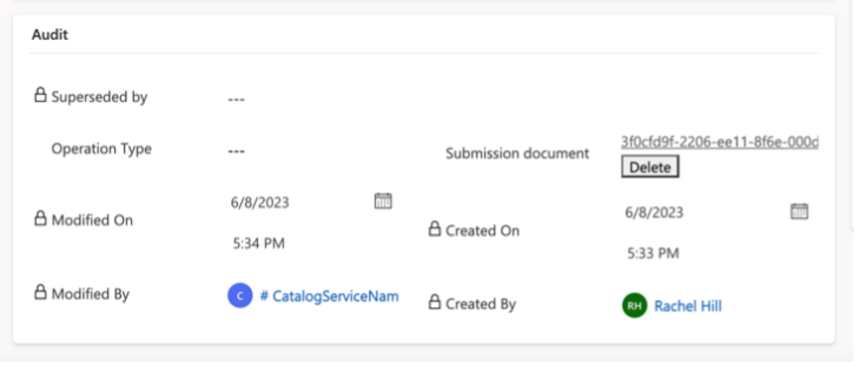Click the lock icon beside Modified On

[40, 219]
